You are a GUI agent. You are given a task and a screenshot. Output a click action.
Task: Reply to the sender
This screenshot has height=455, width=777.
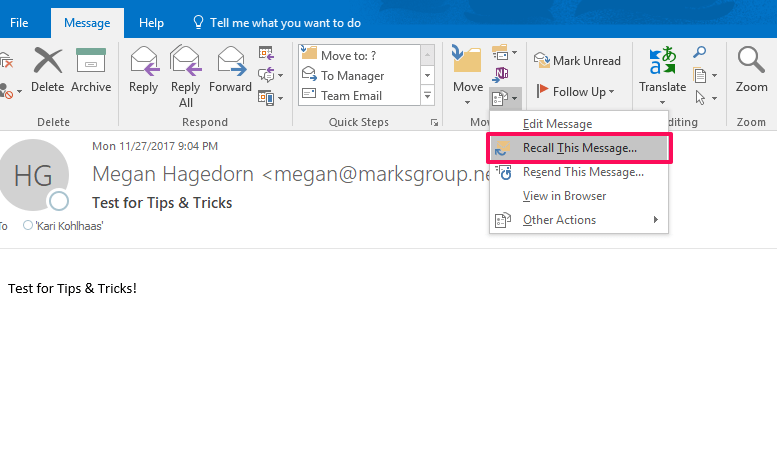coord(144,70)
